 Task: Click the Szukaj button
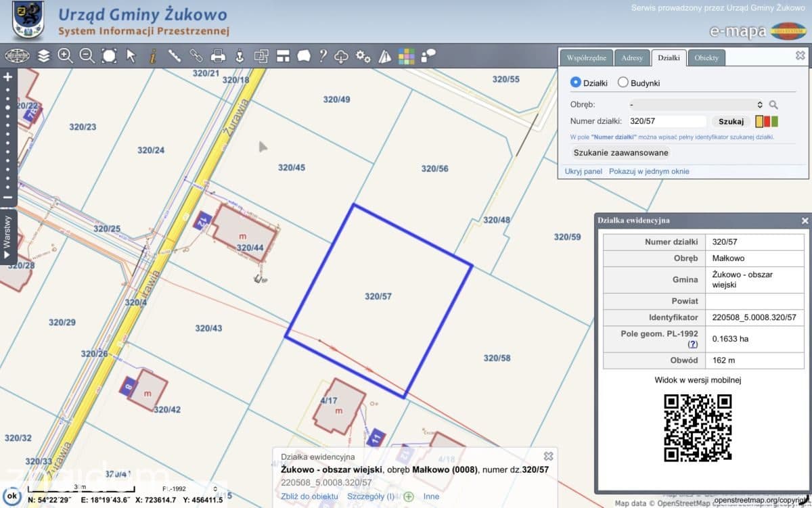tap(731, 122)
